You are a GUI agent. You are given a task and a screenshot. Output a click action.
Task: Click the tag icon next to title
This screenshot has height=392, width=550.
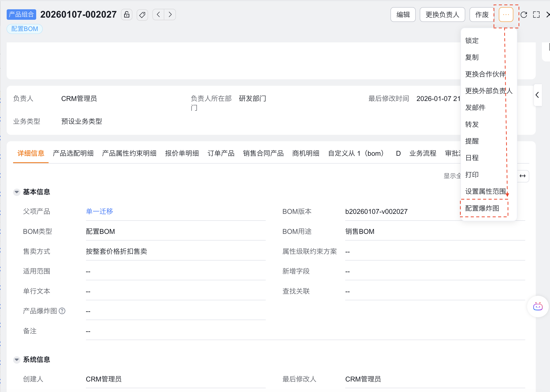[x=142, y=15]
